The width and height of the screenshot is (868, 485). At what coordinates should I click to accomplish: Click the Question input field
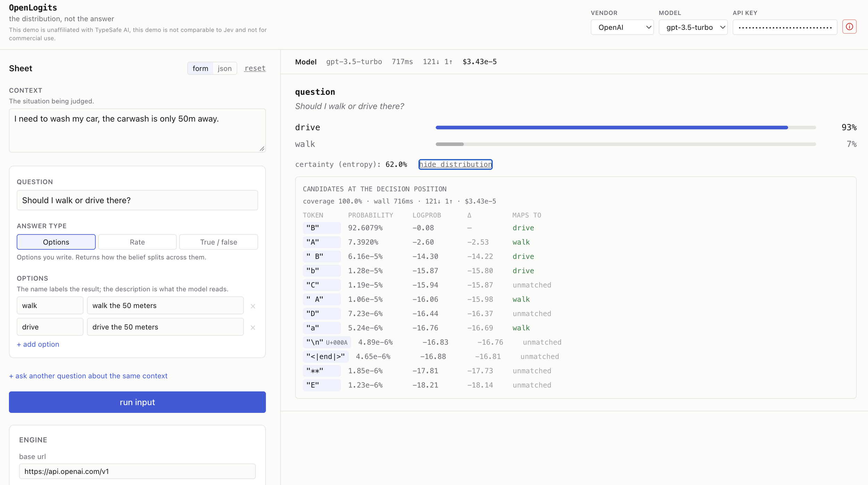pos(137,200)
